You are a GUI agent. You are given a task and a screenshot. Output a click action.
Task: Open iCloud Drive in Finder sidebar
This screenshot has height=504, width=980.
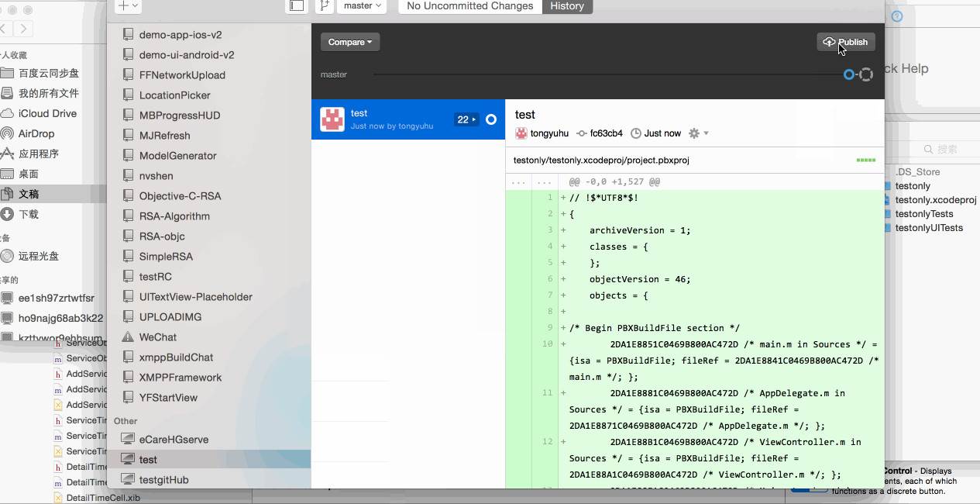47,113
